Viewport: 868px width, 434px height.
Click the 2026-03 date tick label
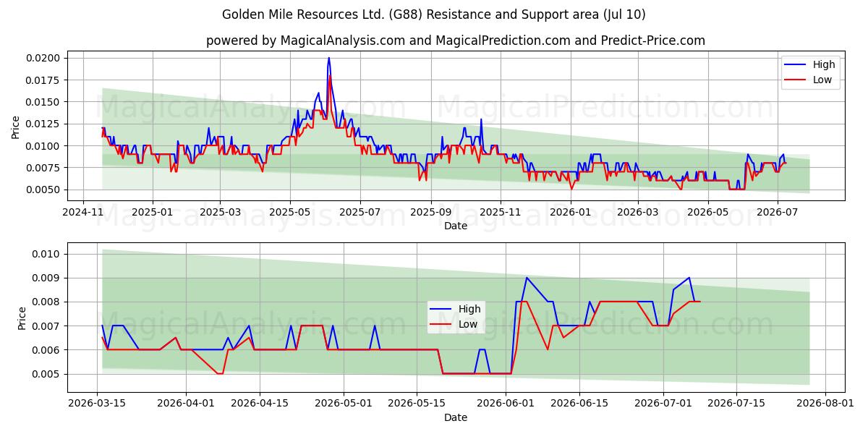tap(638, 212)
